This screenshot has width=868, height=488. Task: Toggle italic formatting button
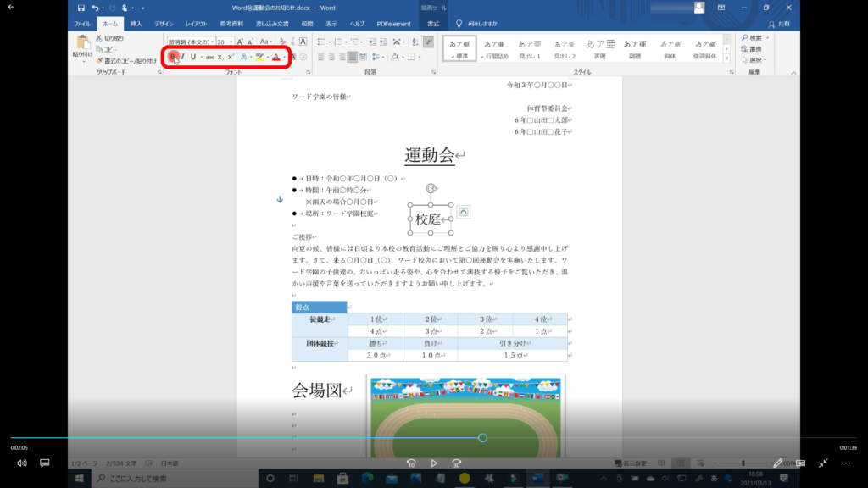(x=182, y=57)
